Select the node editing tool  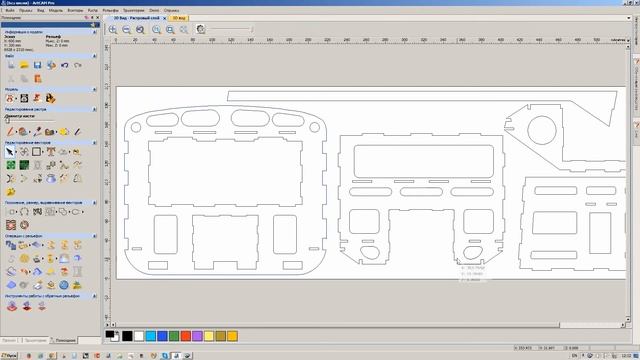pyautogui.click(x=24, y=152)
